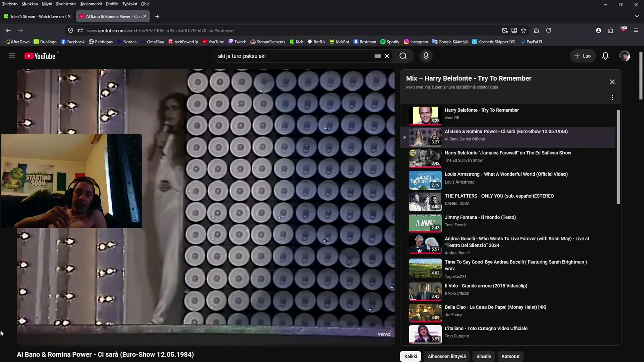Go to the browser home page
644x362 pixels.
pyautogui.click(x=536, y=30)
